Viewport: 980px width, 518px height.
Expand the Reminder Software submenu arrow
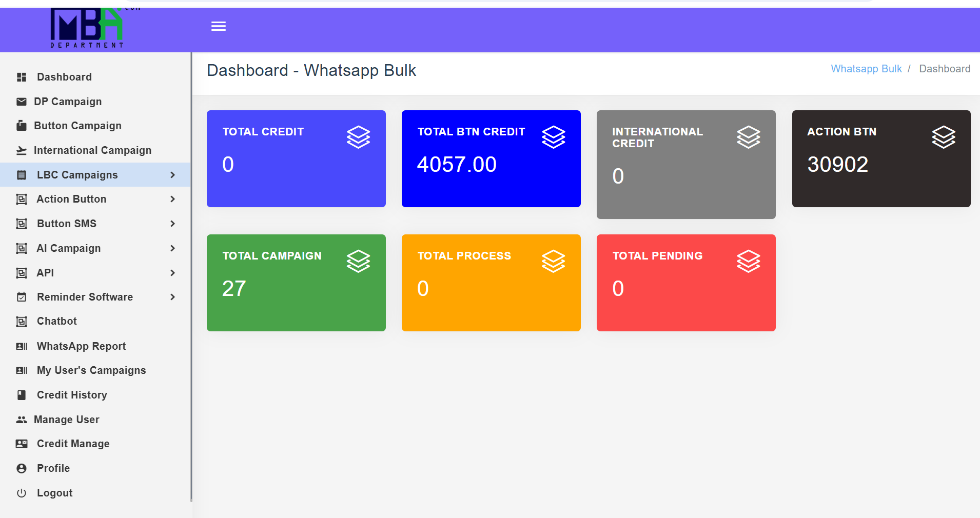(x=173, y=297)
